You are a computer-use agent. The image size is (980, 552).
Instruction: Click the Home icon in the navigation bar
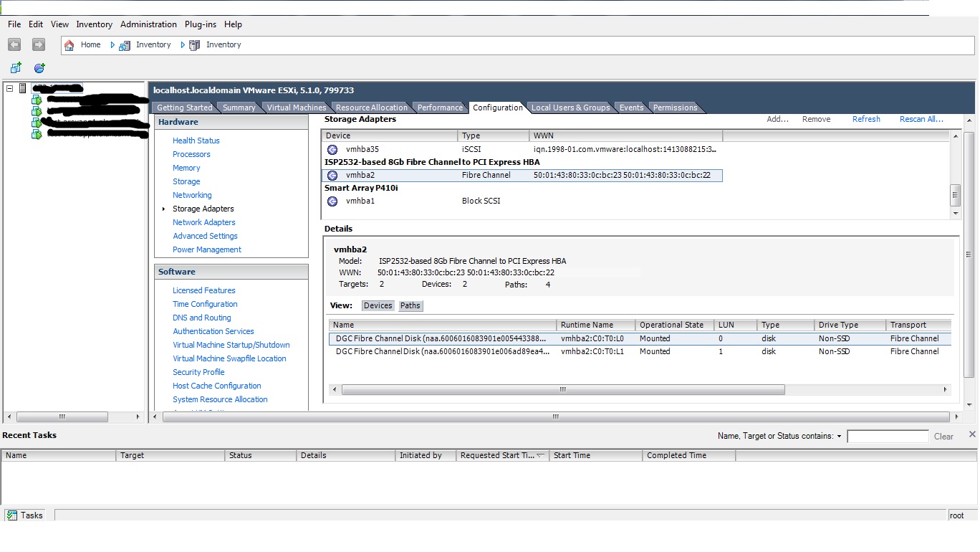coord(69,44)
